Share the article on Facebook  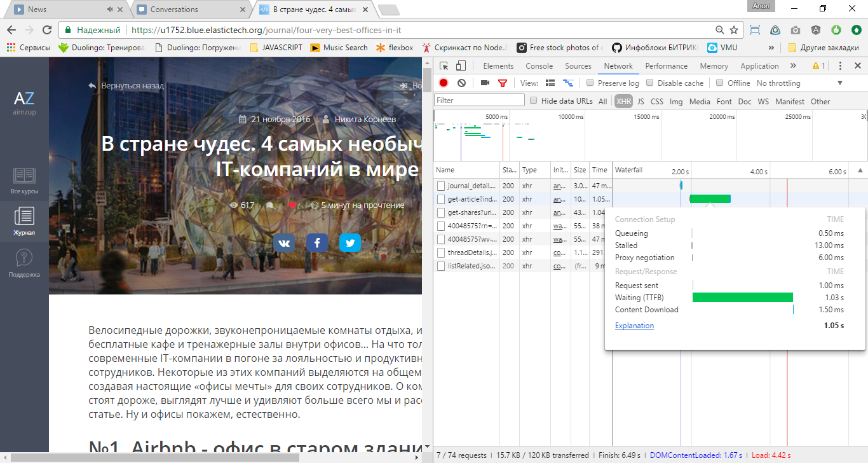(x=317, y=243)
